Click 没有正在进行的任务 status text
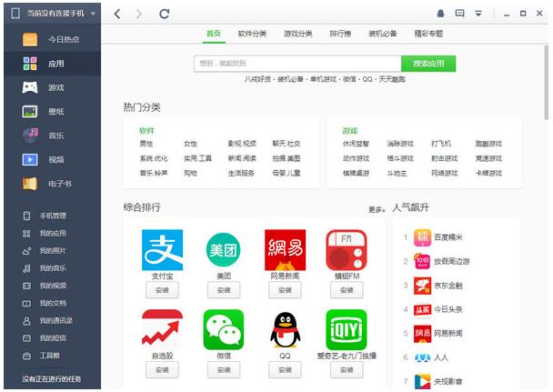The width and height of the screenshot is (553, 392). click(52, 379)
